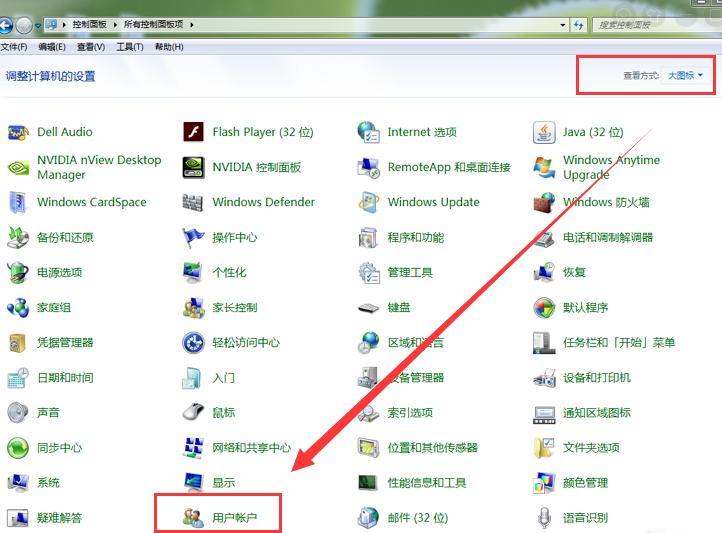Viewport: 722px width, 533px height.
Task: Click the 程序和功能 icon
Action: [x=368, y=238]
